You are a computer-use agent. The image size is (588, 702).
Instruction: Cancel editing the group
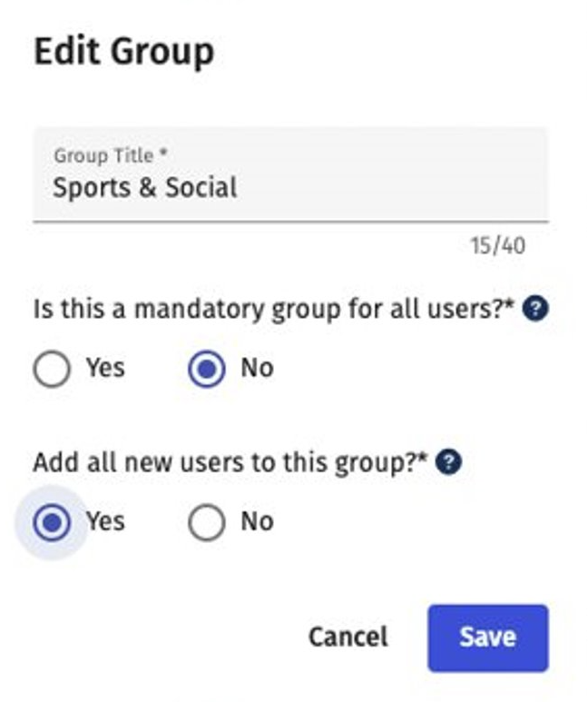click(348, 638)
